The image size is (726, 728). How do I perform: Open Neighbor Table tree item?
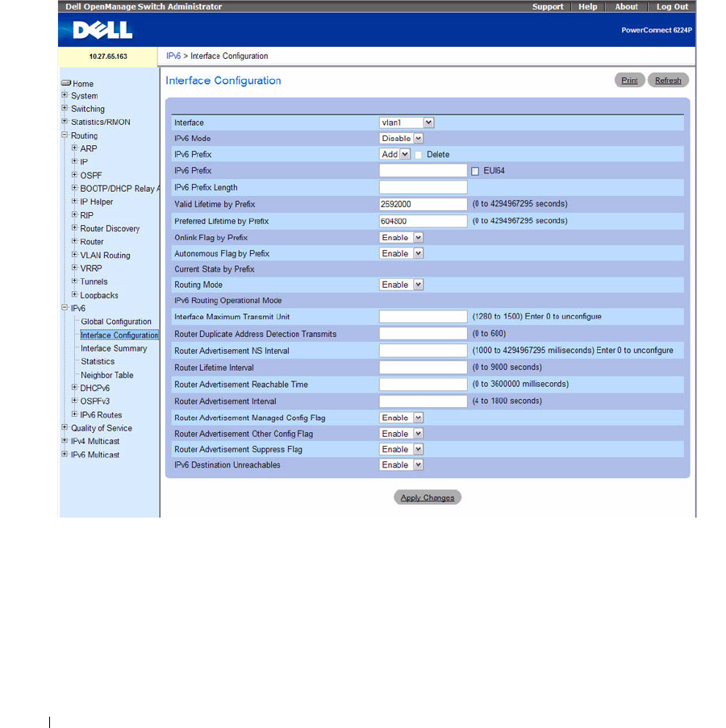tap(106, 375)
